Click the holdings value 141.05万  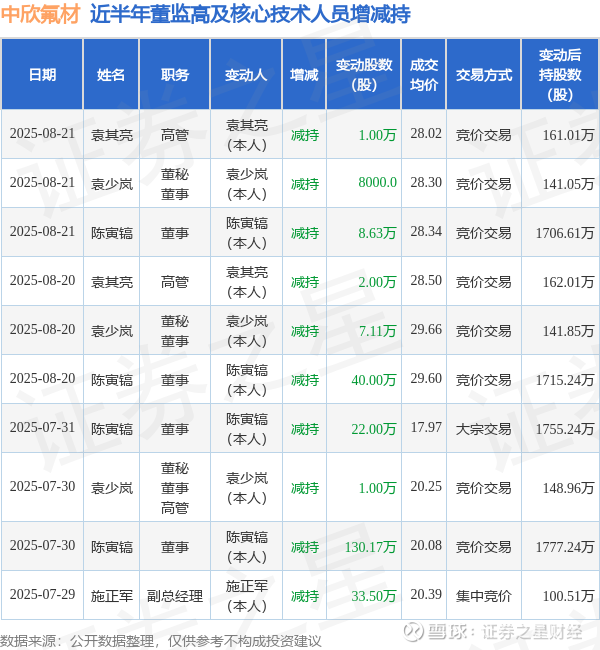[568, 184]
